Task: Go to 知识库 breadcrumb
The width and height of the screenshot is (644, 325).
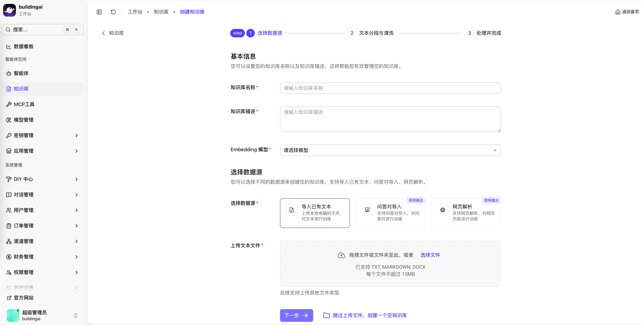Action: [161, 12]
